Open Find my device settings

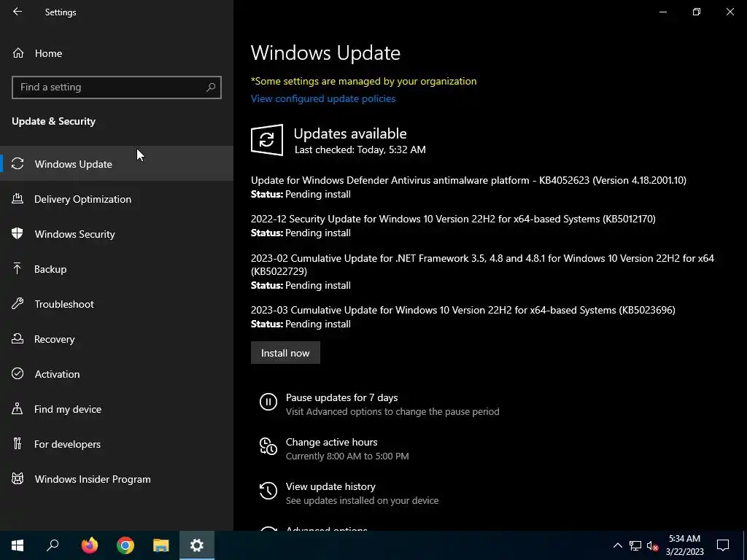click(117, 408)
